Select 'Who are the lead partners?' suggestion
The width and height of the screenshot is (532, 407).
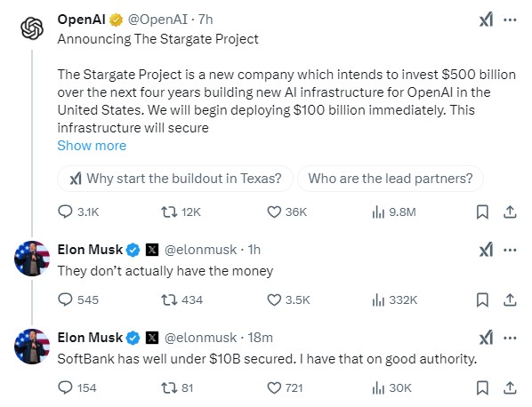(391, 179)
